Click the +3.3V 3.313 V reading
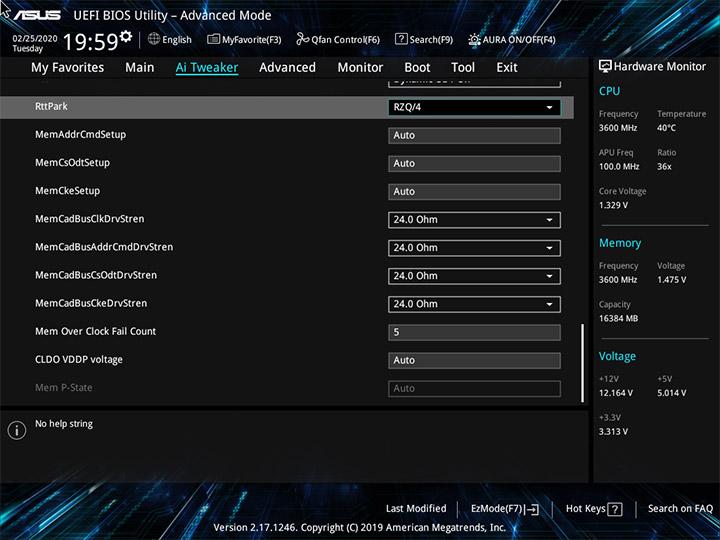720x540 pixels. pyautogui.click(x=613, y=432)
